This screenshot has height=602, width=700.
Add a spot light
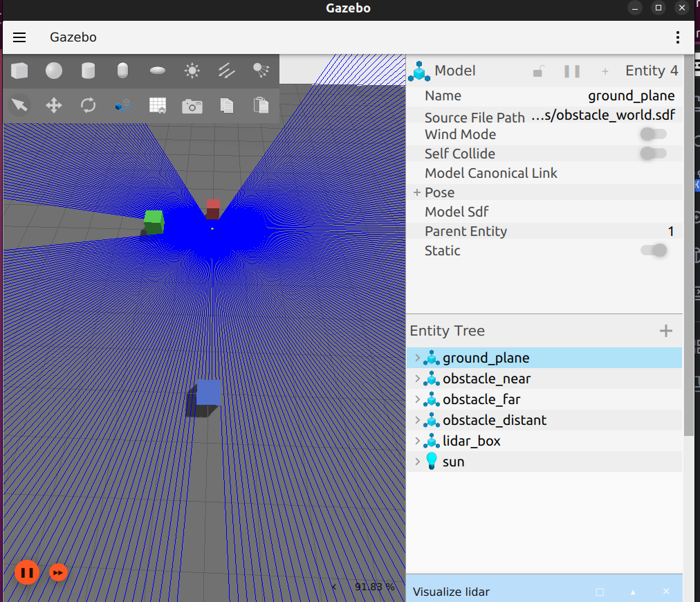click(x=261, y=71)
